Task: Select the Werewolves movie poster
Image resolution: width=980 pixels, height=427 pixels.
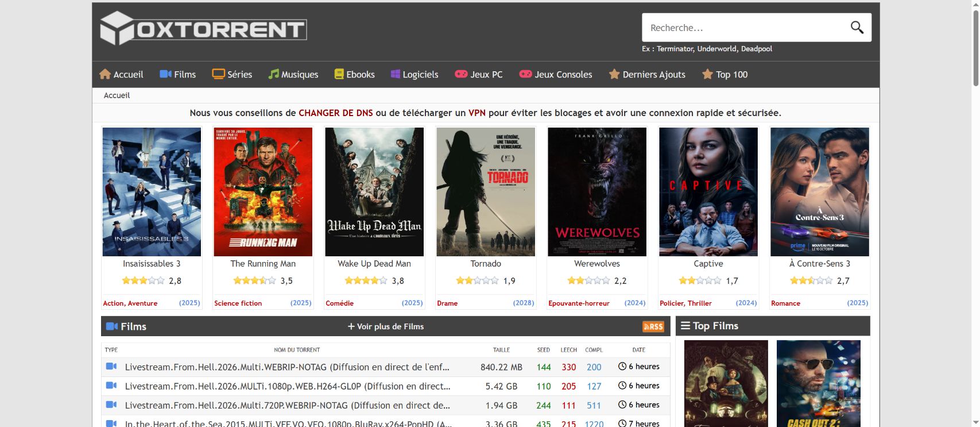Action: [x=597, y=192]
